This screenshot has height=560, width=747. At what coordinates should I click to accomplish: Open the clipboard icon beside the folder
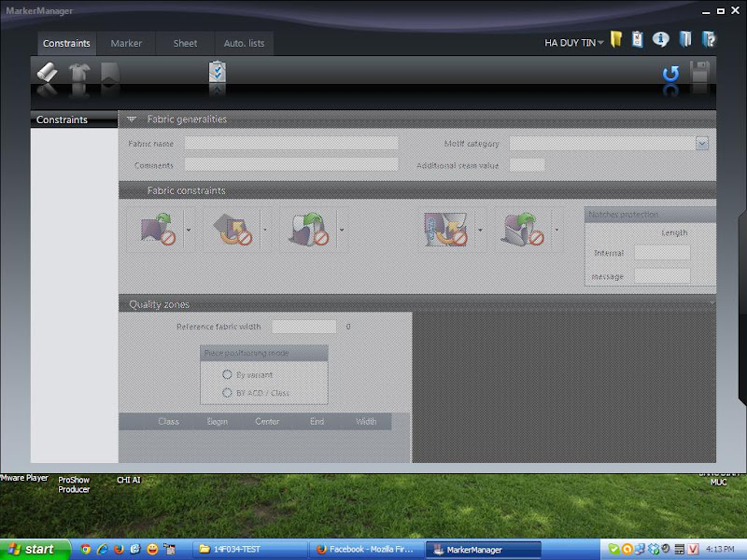tap(638, 39)
